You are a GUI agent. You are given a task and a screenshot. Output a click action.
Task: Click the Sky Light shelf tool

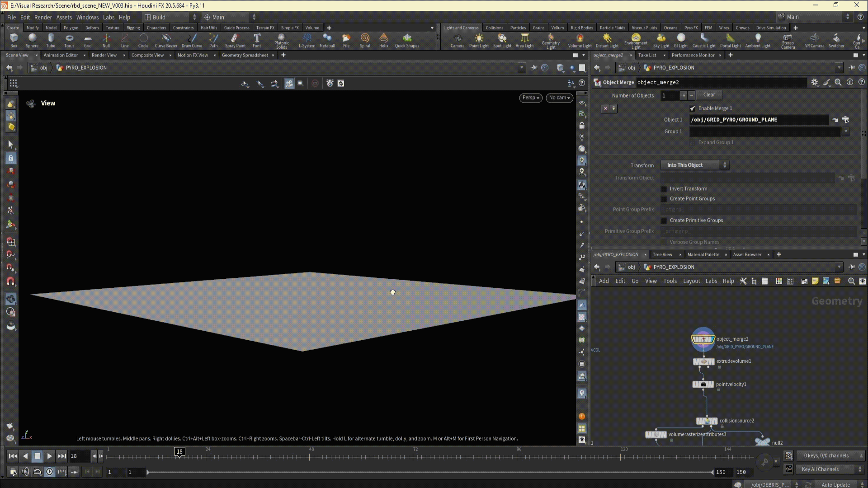(661, 40)
